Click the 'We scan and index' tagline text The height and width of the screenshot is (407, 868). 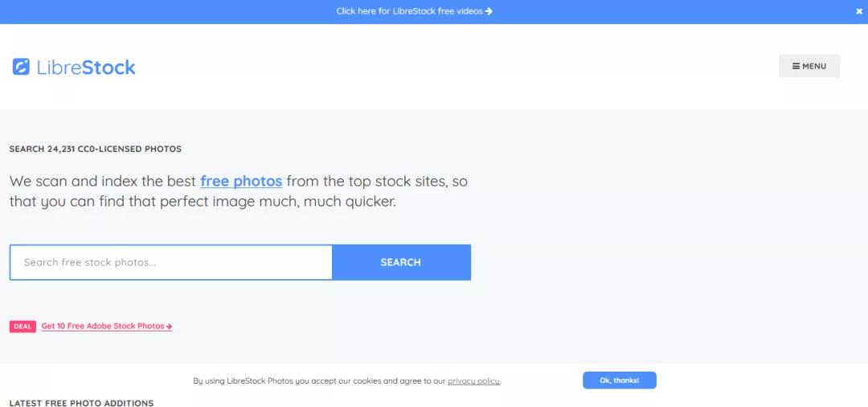pos(238,191)
